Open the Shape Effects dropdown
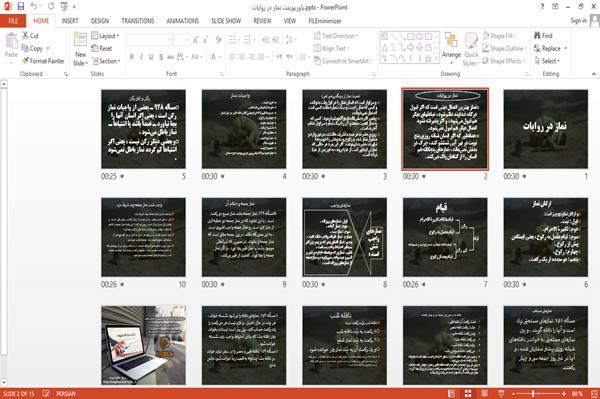The height and width of the screenshot is (399, 600). click(x=504, y=61)
